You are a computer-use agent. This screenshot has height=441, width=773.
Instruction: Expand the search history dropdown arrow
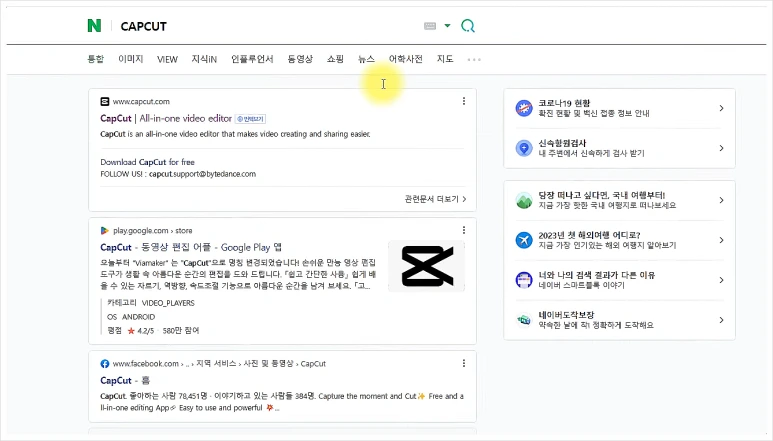coord(447,26)
